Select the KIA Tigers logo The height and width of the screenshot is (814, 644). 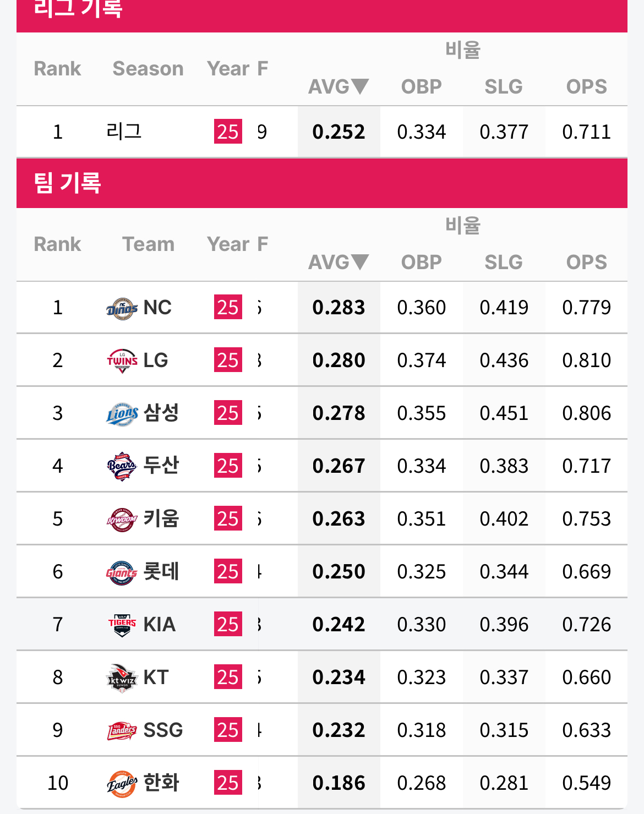[122, 625]
